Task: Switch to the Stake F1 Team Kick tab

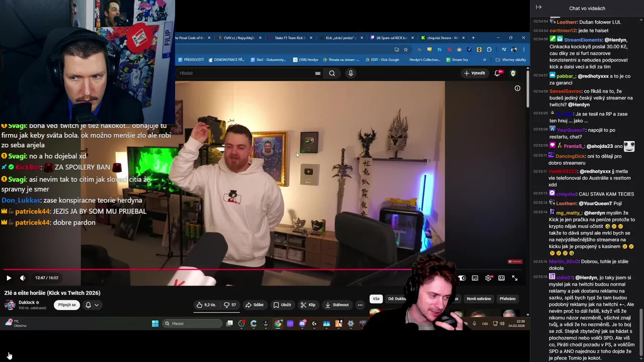Action: coord(290,38)
